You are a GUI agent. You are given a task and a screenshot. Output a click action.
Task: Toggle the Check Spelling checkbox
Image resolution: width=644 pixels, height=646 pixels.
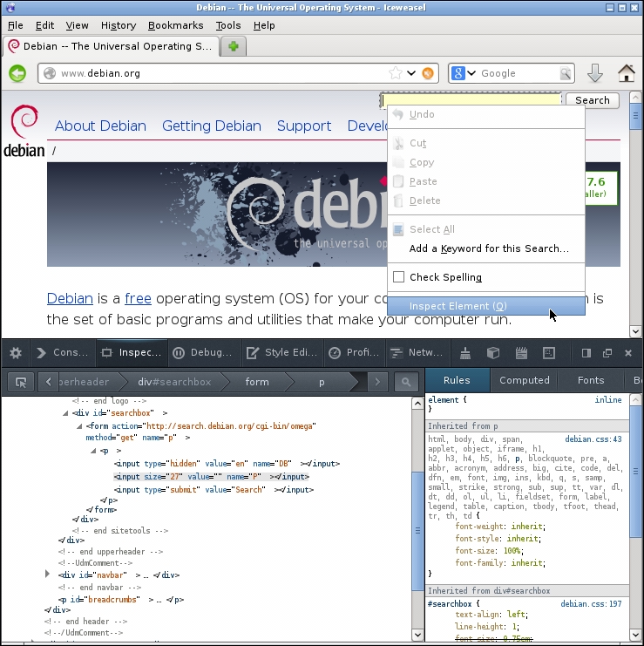click(398, 277)
